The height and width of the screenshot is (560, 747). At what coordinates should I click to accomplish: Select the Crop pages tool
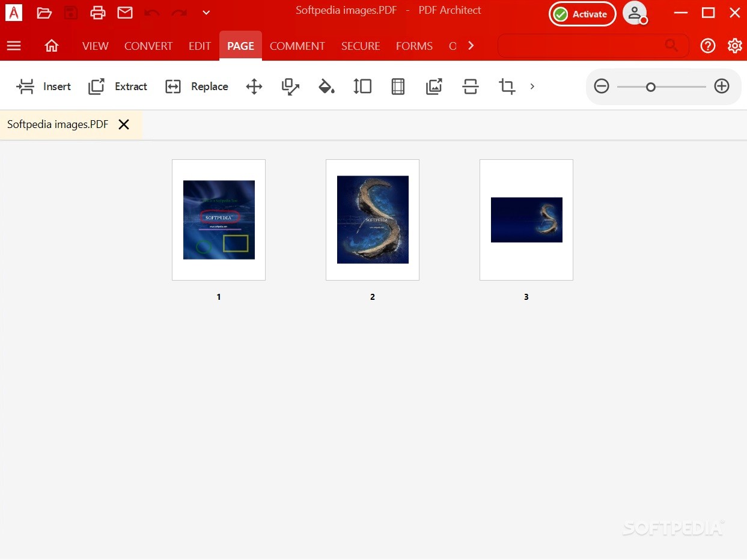pyautogui.click(x=507, y=87)
